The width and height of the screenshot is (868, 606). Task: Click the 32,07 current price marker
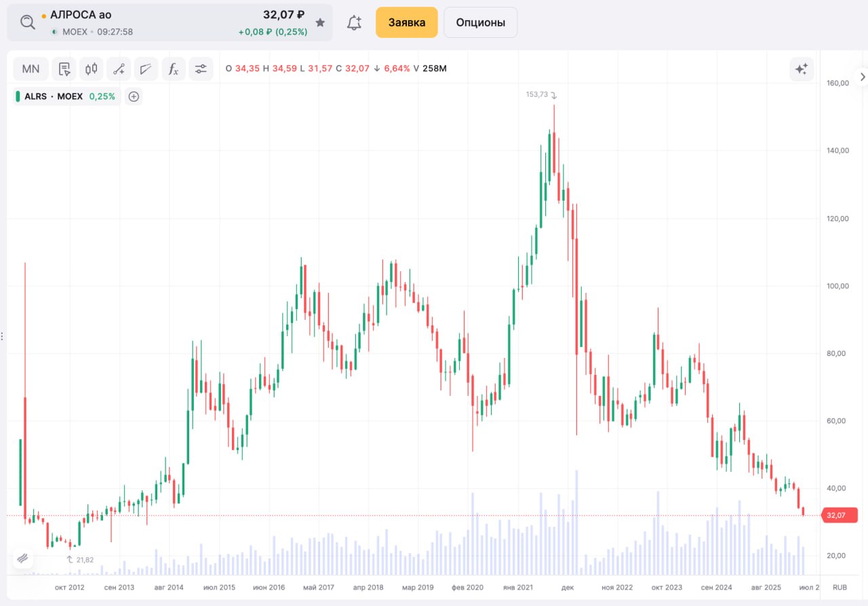838,515
